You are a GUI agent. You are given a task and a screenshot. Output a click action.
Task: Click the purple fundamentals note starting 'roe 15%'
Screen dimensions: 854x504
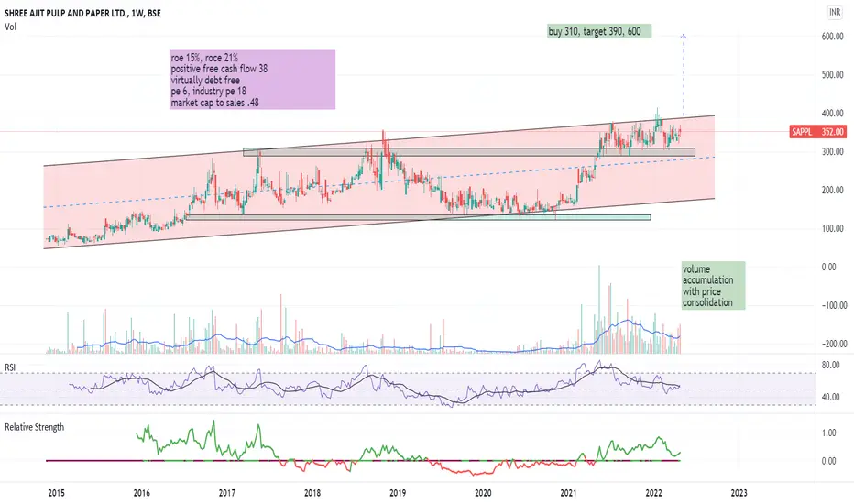click(x=252, y=80)
